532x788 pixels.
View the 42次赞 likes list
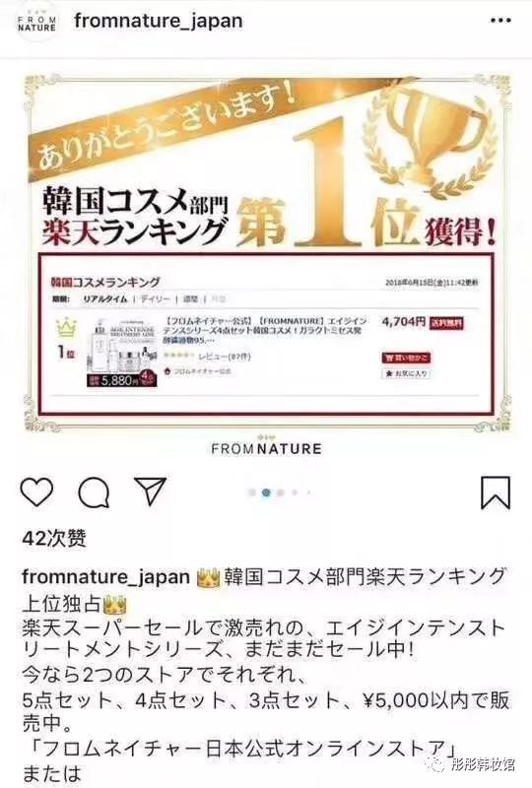[x=54, y=538]
